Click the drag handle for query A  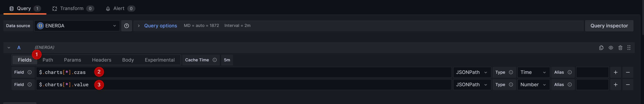[x=629, y=48]
